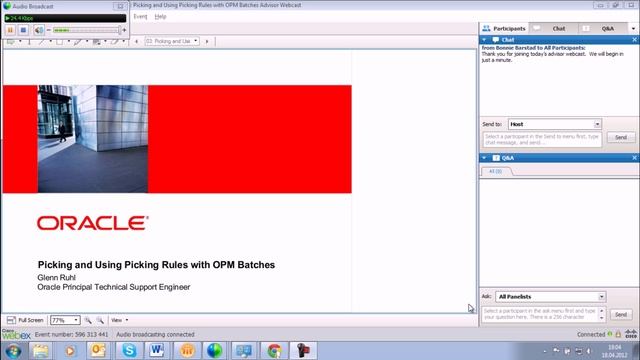Click the taskbar clock
The image size is (640, 360).
click(614, 351)
